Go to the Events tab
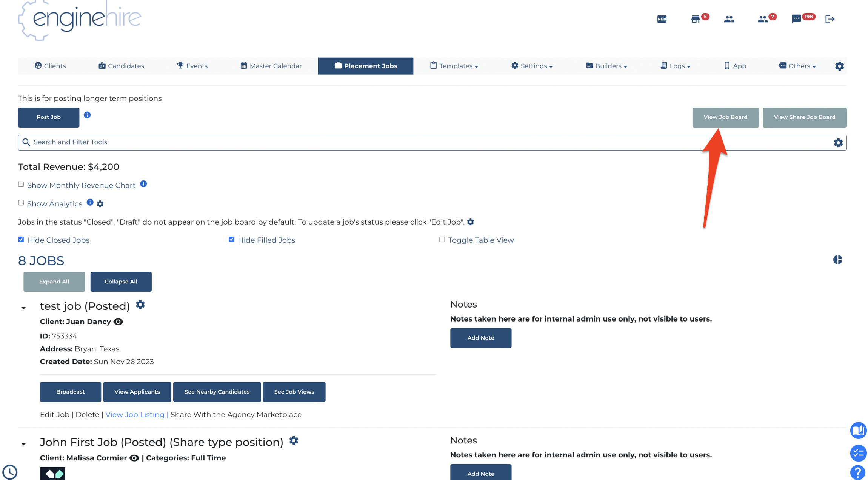This screenshot has height=480, width=868. coord(192,66)
